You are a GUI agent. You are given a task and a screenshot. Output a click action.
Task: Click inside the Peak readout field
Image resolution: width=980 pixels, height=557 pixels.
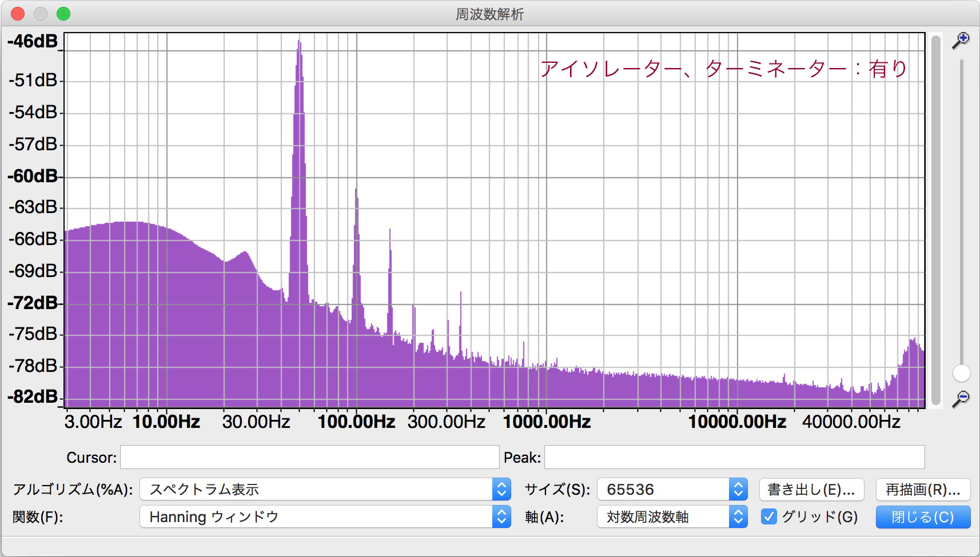pyautogui.click(x=734, y=458)
